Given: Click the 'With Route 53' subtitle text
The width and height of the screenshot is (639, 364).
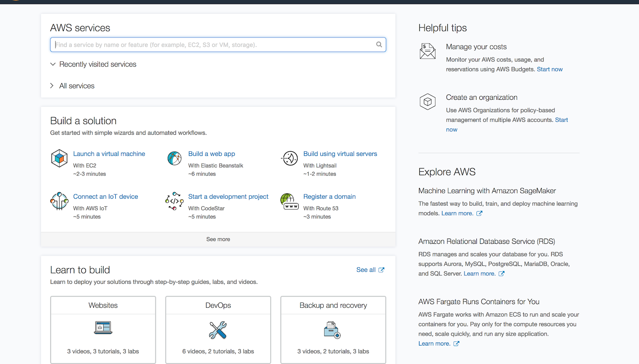Looking at the screenshot, I should point(321,208).
